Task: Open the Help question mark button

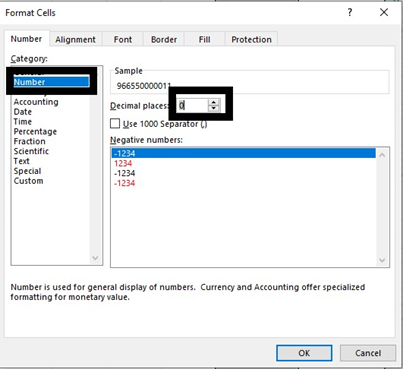Action: pyautogui.click(x=350, y=13)
